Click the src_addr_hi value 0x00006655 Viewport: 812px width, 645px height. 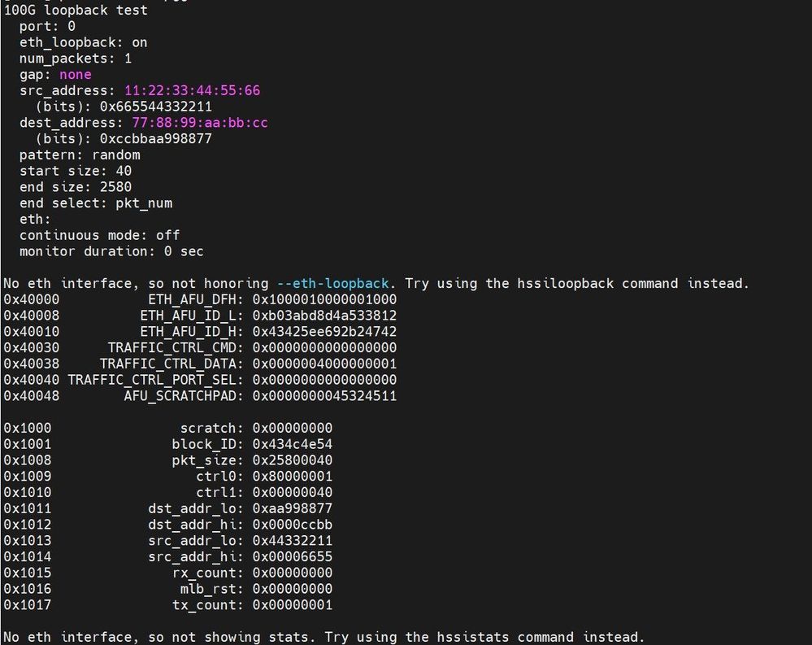pos(293,557)
